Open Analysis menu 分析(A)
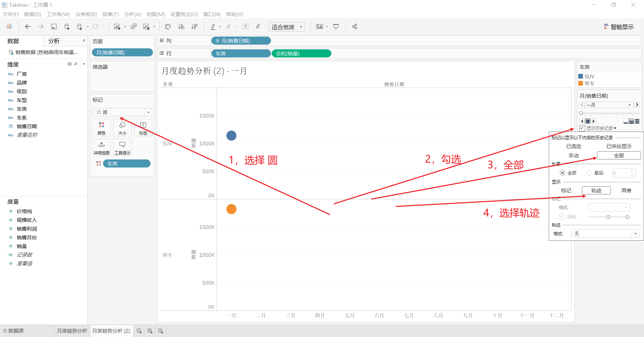644x337 pixels. pos(132,14)
